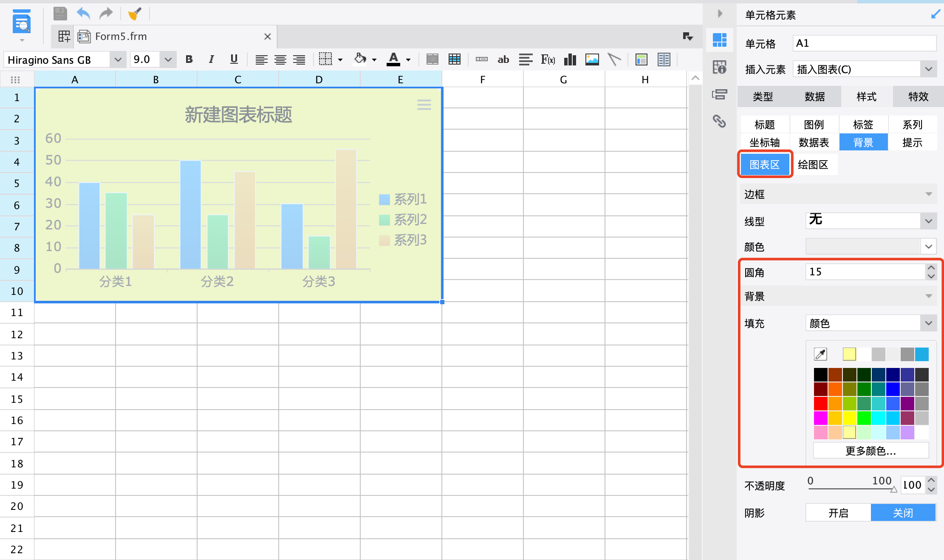Image resolution: width=944 pixels, height=560 pixels.
Task: Insert a slash line element
Action: (x=614, y=59)
